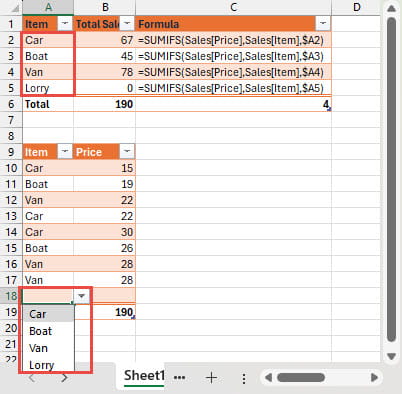402x394 pixels.
Task: Click the next sheet navigation arrow
Action: click(64, 378)
